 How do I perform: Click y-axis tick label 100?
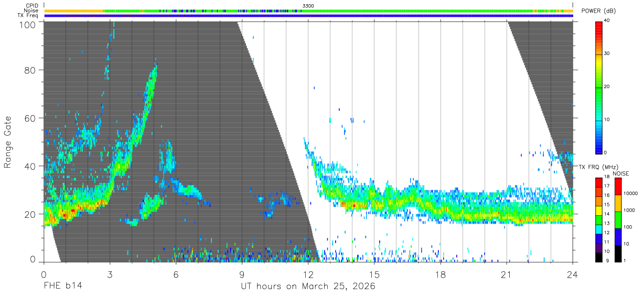pyautogui.click(x=28, y=25)
